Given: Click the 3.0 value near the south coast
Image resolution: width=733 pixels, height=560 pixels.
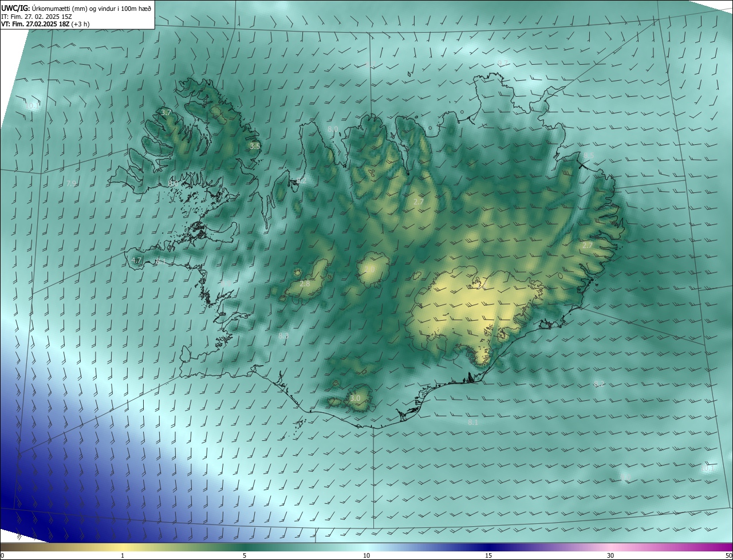Looking at the screenshot, I should pyautogui.click(x=355, y=399).
